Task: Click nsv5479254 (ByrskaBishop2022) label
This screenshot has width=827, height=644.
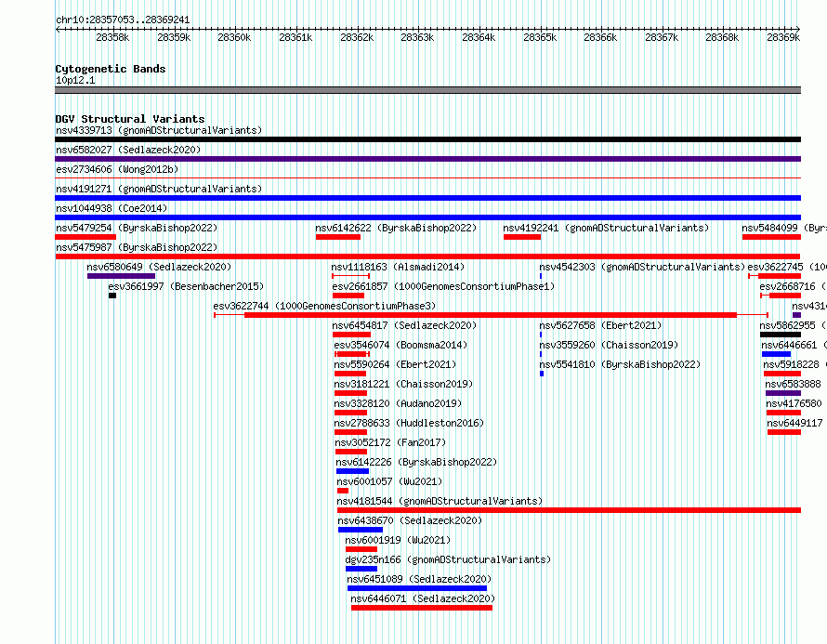Action: pos(137,228)
